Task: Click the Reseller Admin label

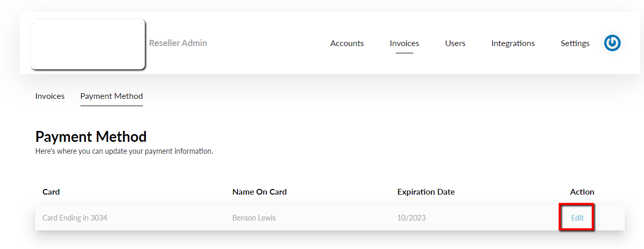Action: [x=178, y=43]
